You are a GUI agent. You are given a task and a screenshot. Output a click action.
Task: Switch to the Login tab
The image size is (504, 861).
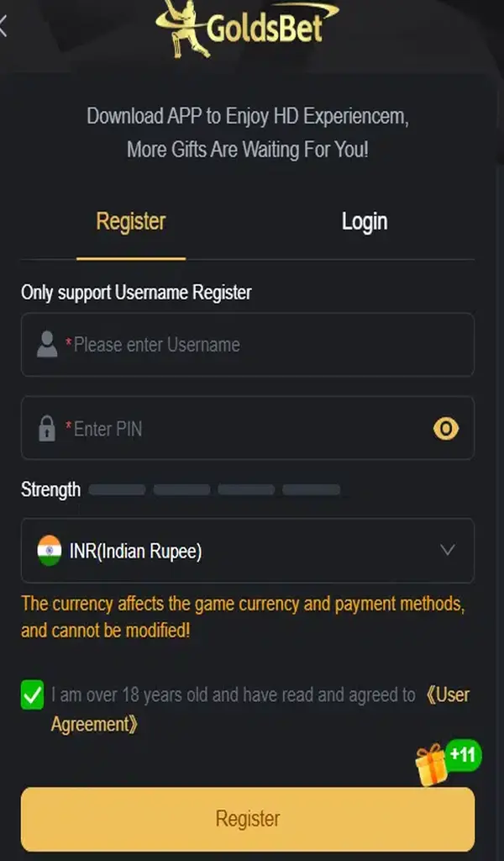click(365, 221)
